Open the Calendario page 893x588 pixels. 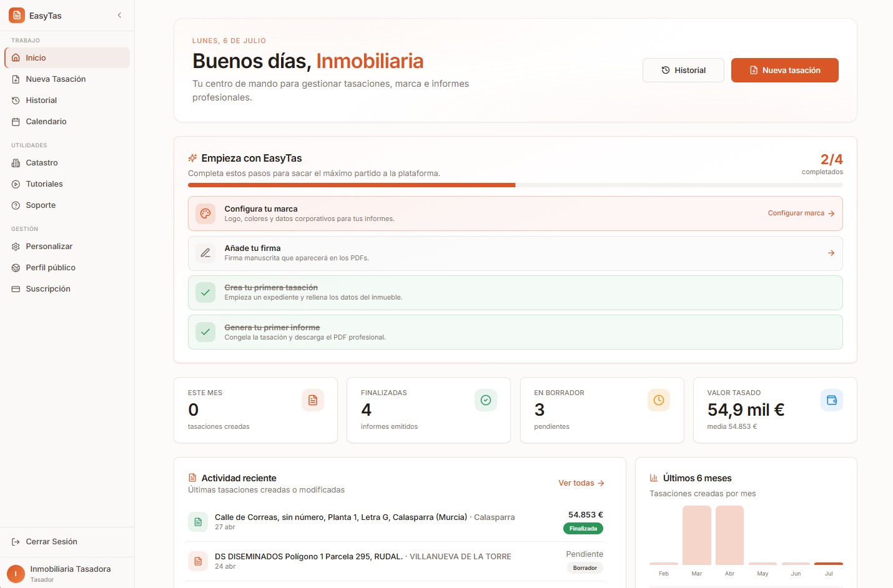tap(67, 122)
